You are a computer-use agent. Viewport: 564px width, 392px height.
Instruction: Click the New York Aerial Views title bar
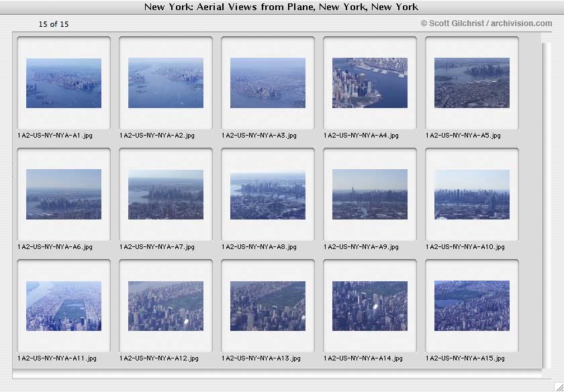pos(281,7)
